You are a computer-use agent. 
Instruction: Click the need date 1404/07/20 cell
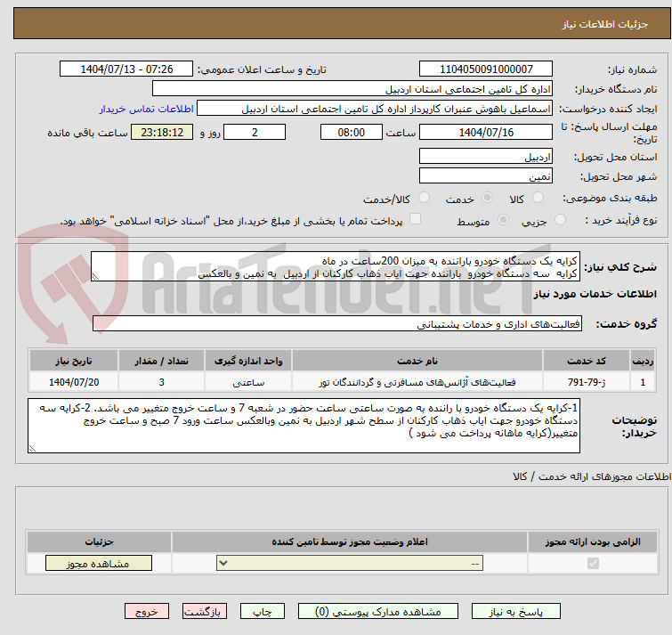click(74, 381)
